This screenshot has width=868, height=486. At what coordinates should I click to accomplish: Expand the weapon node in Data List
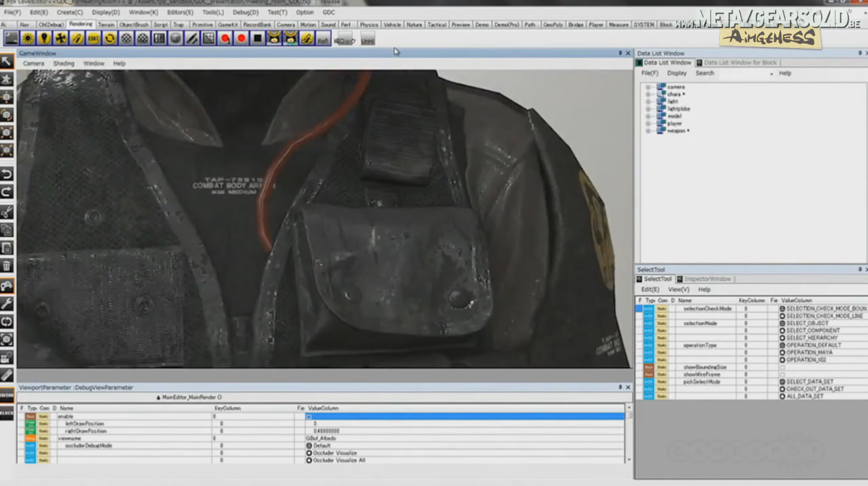tap(648, 131)
